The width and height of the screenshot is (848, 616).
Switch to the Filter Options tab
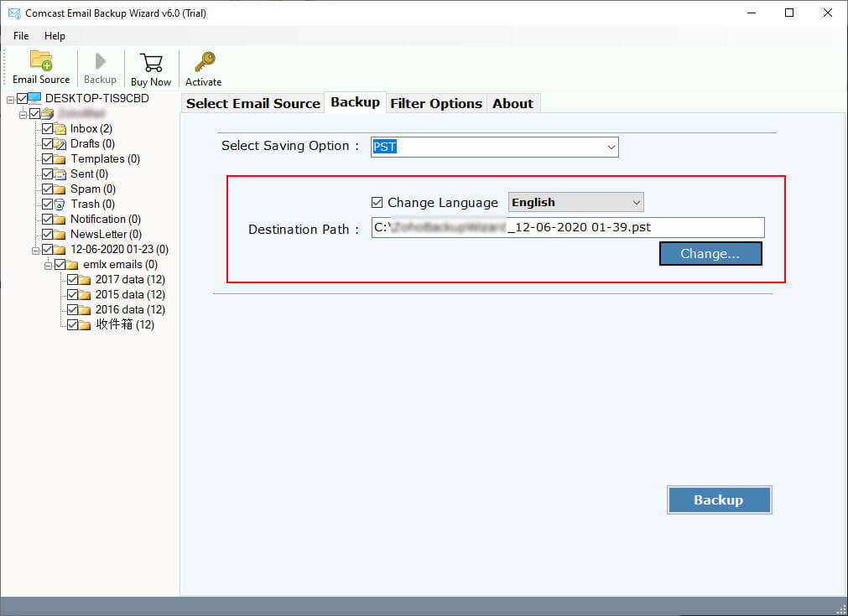pos(435,104)
